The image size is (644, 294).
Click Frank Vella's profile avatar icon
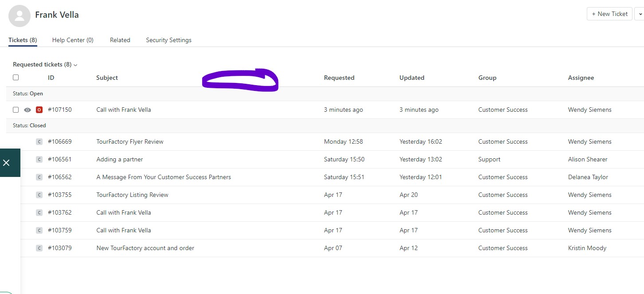tap(20, 16)
